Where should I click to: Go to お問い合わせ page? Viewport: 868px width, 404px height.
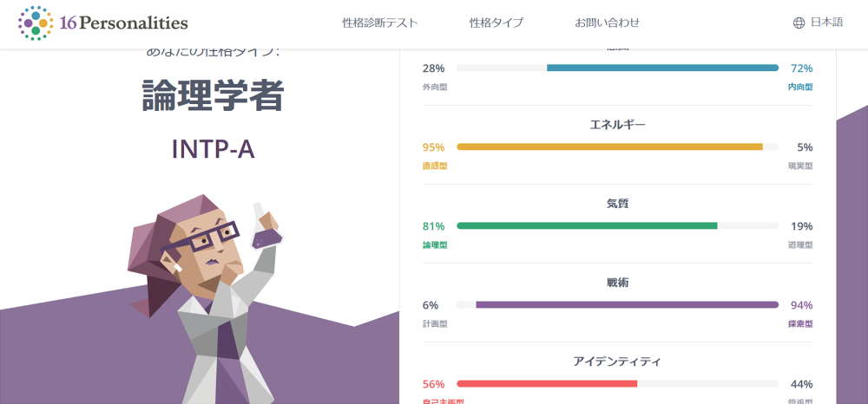608,23
